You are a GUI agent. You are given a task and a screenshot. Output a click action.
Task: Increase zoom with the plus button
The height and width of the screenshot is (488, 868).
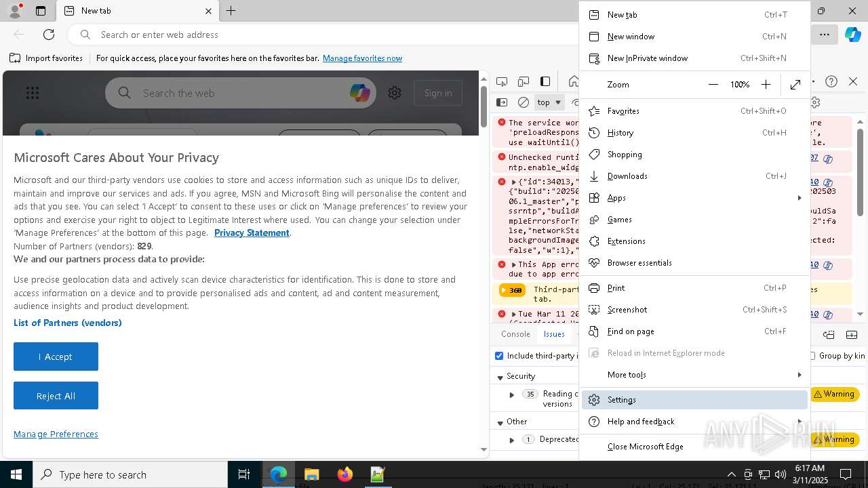[x=766, y=85]
